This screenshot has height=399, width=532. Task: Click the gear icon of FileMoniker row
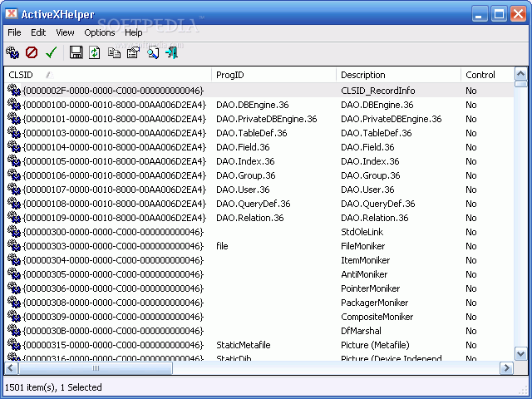(x=14, y=246)
